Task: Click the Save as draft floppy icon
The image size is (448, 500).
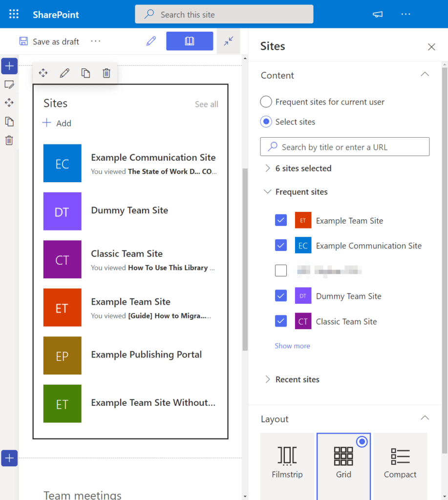Action: [x=23, y=41]
